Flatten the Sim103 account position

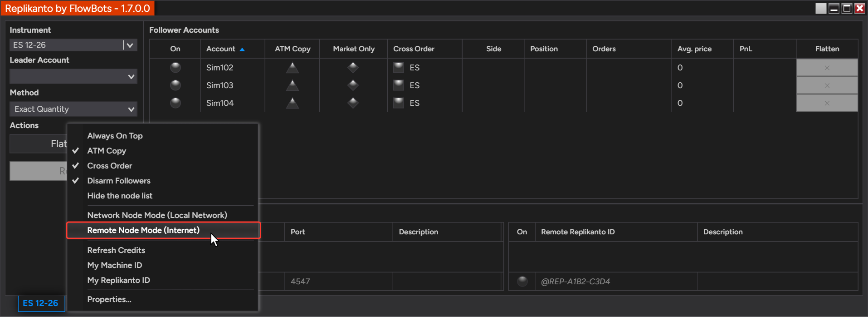click(827, 85)
